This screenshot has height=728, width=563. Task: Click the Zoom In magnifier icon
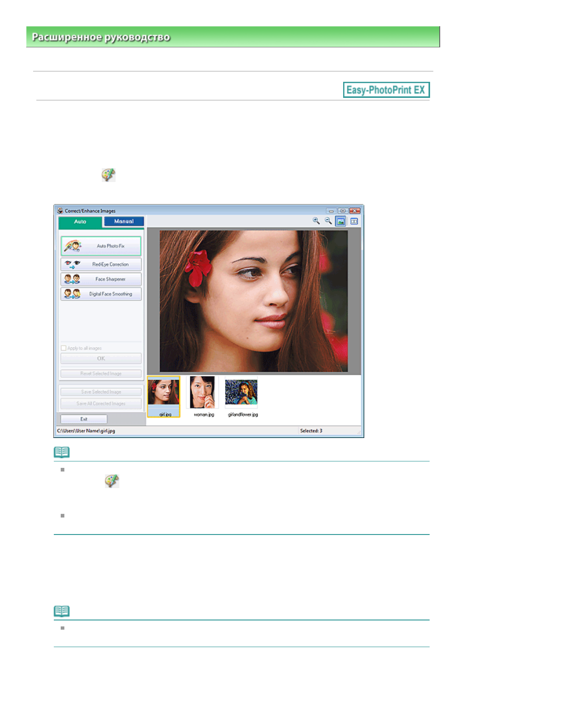(x=316, y=221)
